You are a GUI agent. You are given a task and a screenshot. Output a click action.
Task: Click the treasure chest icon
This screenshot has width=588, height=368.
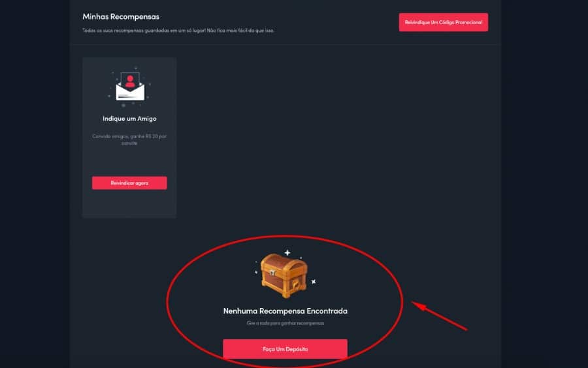click(x=284, y=275)
